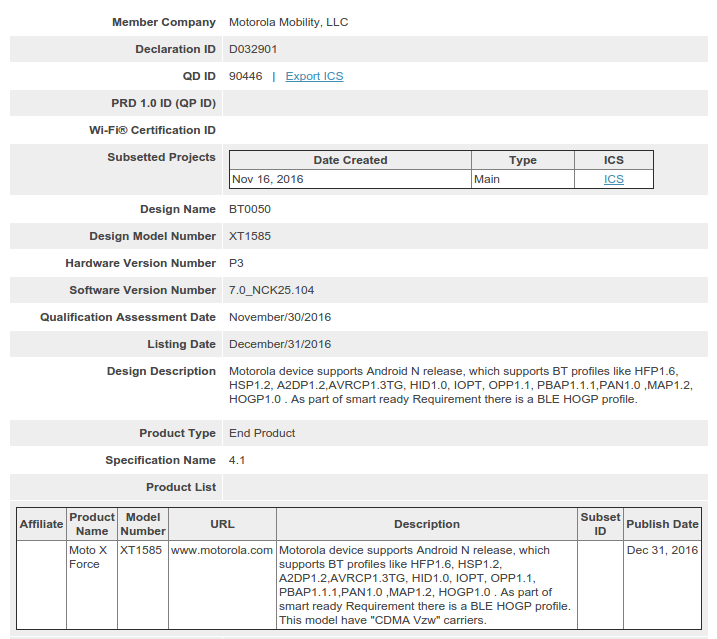Select the Moto X Force product name cell
717x639 pixels.
point(92,585)
